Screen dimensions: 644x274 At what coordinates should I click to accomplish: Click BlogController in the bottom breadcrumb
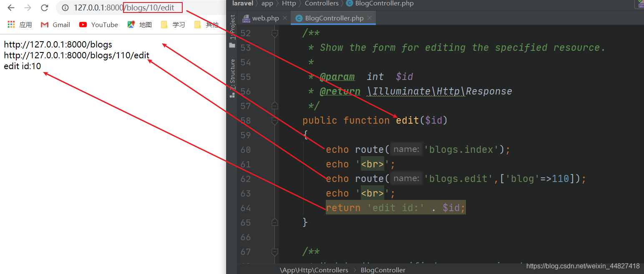[383, 270]
